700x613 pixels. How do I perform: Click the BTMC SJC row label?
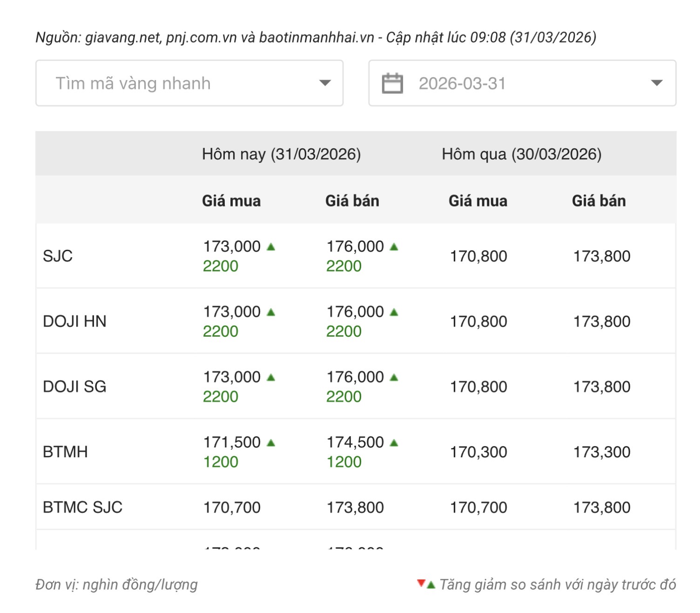[x=82, y=507]
